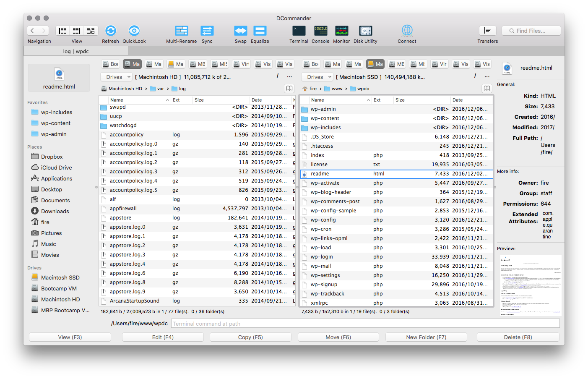The image size is (588, 379).
Task: Open the Multi-Rename tool
Action: pyautogui.click(x=182, y=31)
